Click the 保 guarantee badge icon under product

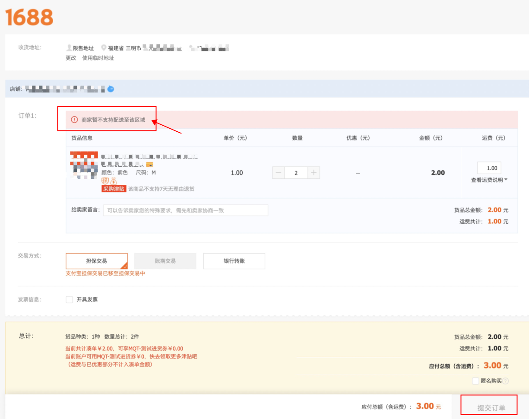[x=105, y=181]
